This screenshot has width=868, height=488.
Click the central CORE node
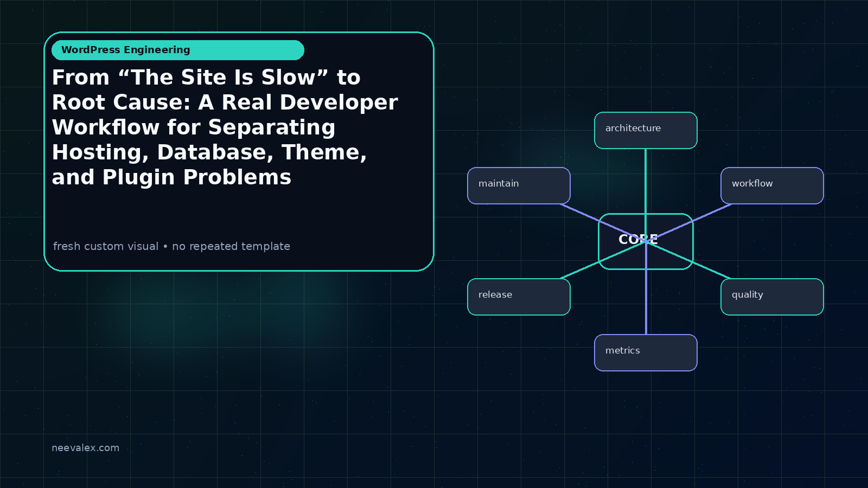646,241
